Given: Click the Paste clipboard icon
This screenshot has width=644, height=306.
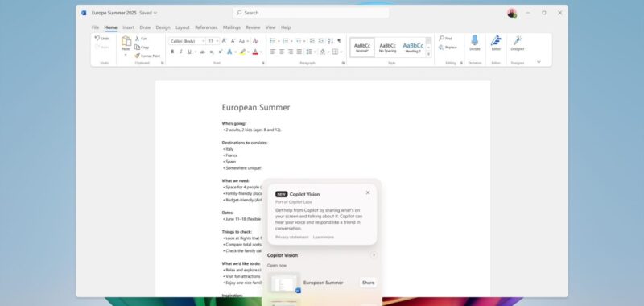Looking at the screenshot, I should pyautogui.click(x=126, y=41).
